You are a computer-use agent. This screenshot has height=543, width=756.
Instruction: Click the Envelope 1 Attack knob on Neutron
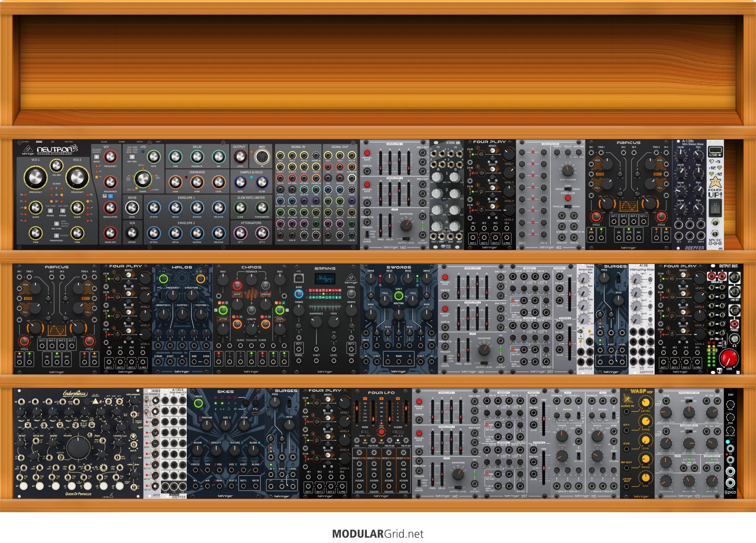pos(153,208)
